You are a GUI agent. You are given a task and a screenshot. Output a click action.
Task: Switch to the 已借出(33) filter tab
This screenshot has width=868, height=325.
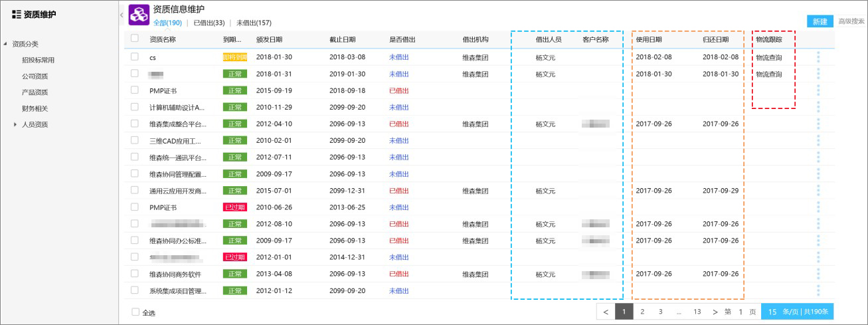click(x=209, y=23)
